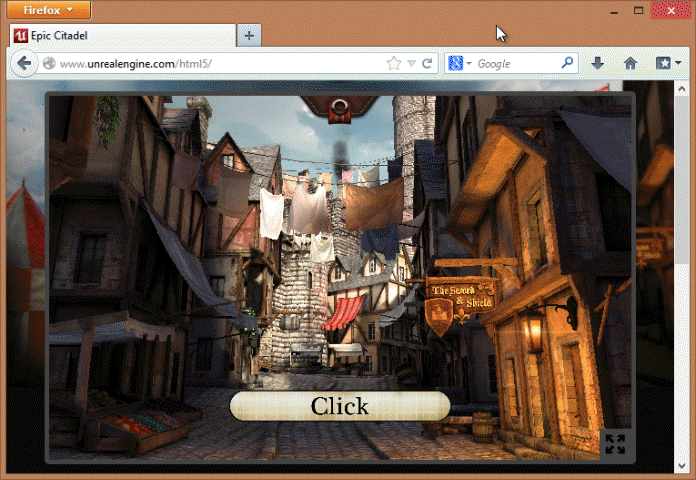Open the URL history dropdown arrow
Viewport: 696px width, 480px height.
411,63
